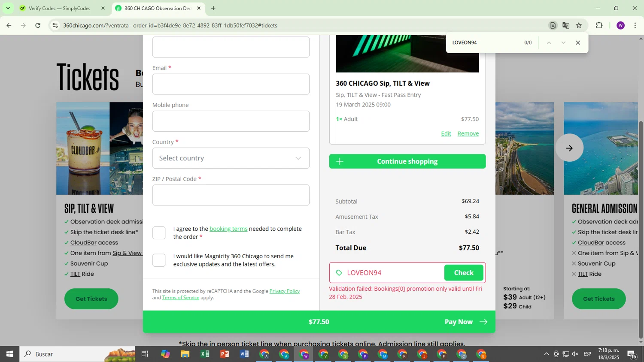Click the Mobile phone input field
This screenshot has width=644, height=362.
(x=231, y=121)
